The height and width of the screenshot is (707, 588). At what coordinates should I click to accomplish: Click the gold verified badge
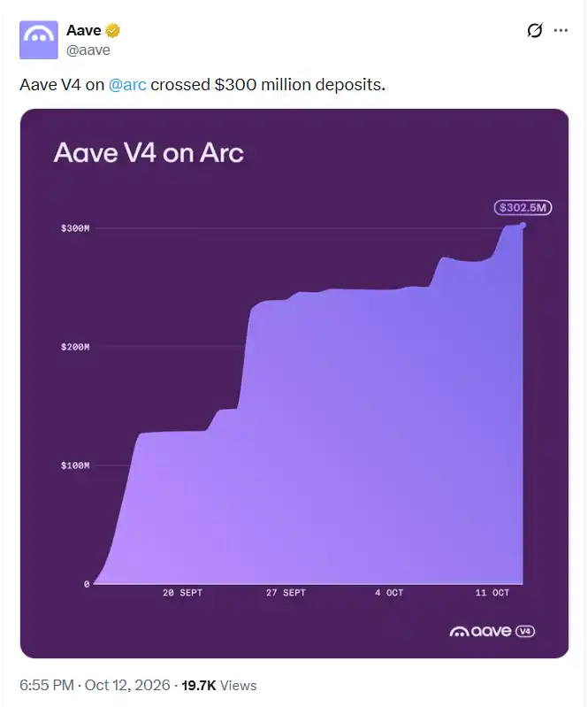click(x=112, y=31)
